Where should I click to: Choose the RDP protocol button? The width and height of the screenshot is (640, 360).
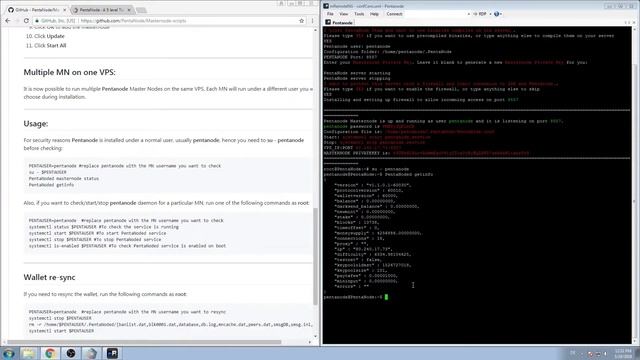[x=480, y=14]
